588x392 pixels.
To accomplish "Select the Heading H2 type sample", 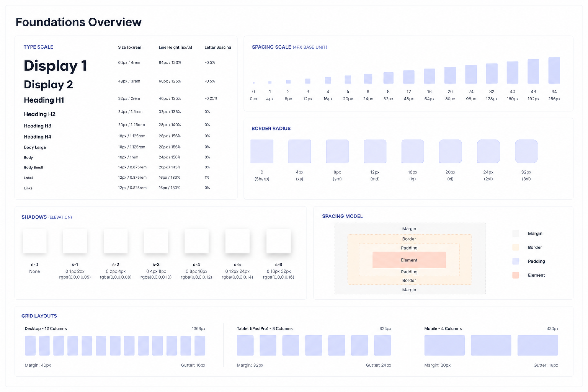I will click(x=39, y=114).
